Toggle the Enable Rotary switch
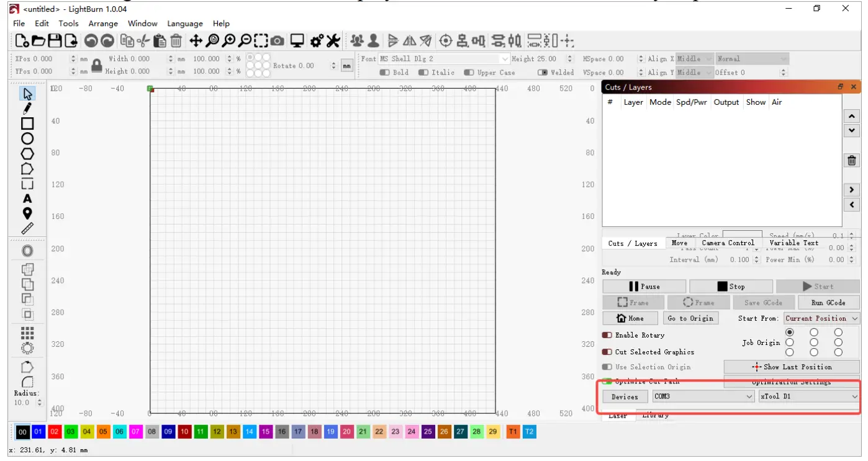This screenshot has height=461, width=868. (x=607, y=335)
